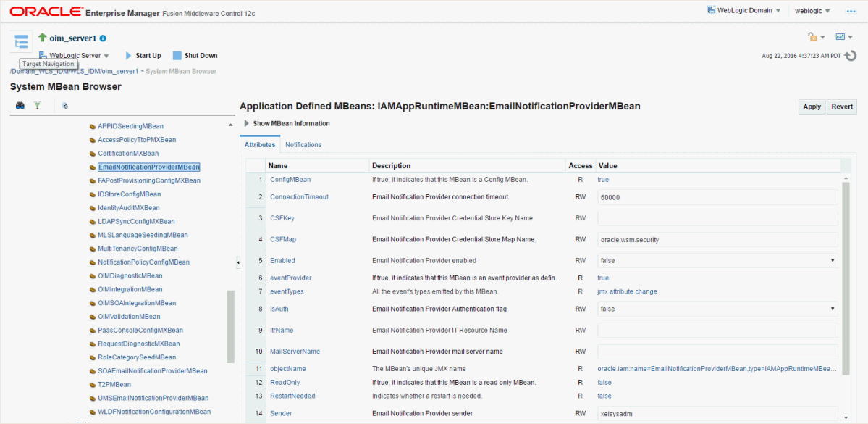Select UMSEmailNotificationProviderMBean in the tree
The height and width of the screenshot is (424, 868).
click(153, 398)
